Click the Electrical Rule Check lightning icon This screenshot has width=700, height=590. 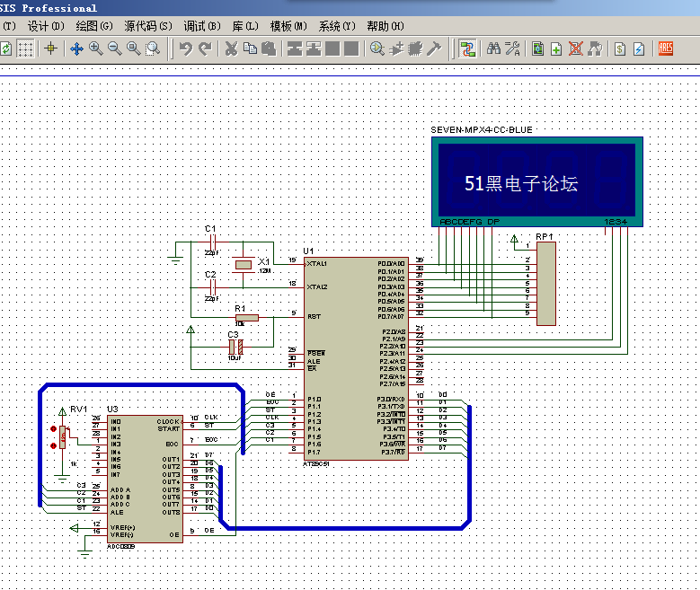639,48
